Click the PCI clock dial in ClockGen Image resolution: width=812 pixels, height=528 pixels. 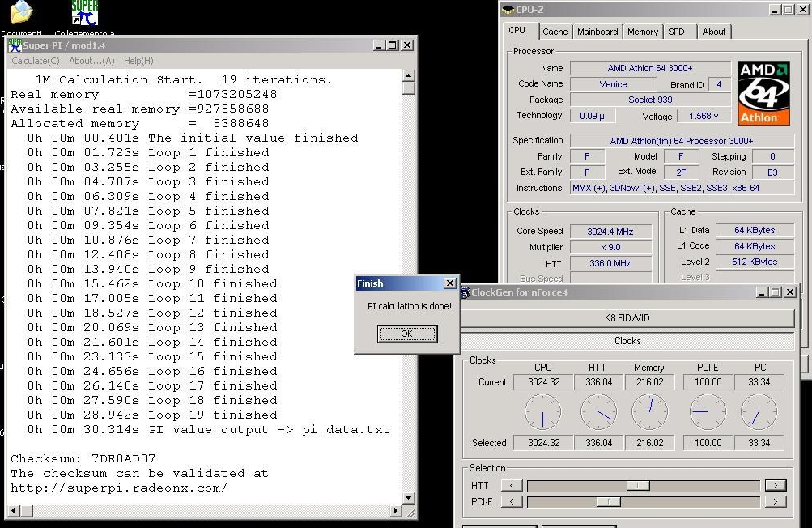[759, 412]
